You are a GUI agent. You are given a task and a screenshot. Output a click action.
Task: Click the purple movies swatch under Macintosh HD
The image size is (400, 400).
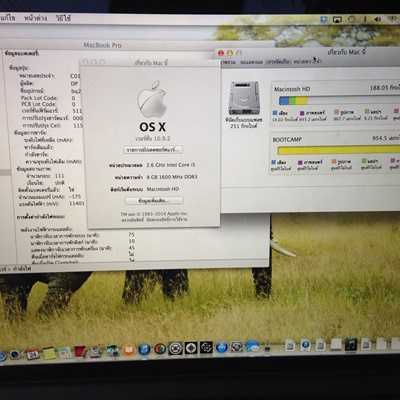tap(302, 113)
